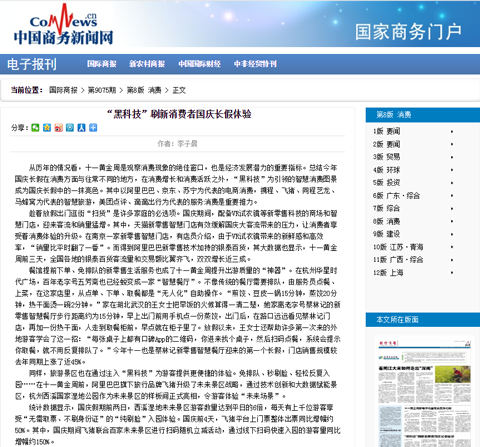Share the article via WeChat icon

[x=35, y=128]
